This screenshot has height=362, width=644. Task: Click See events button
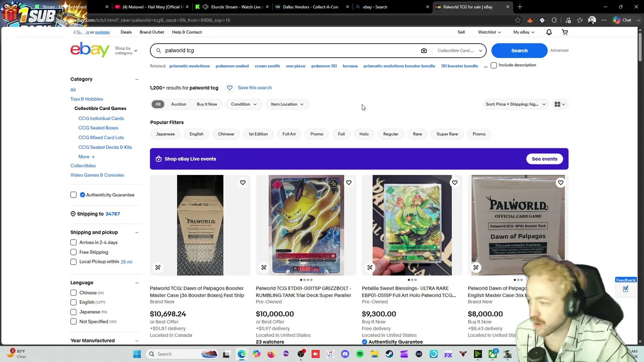click(x=544, y=159)
